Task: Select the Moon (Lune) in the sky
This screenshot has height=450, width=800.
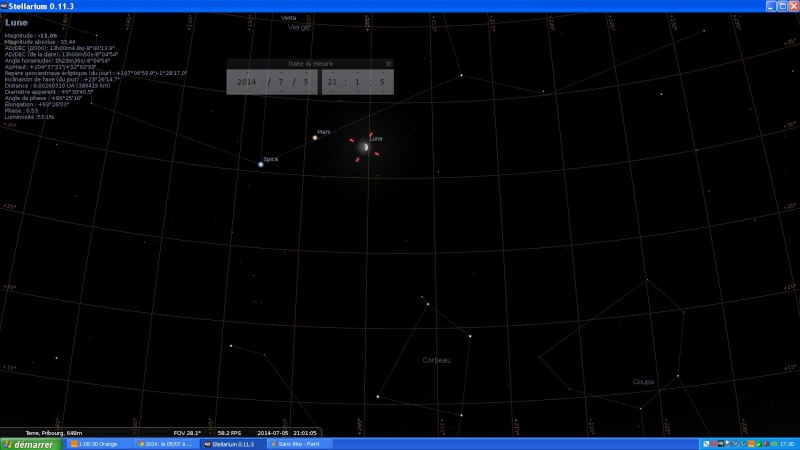Action: pos(364,147)
